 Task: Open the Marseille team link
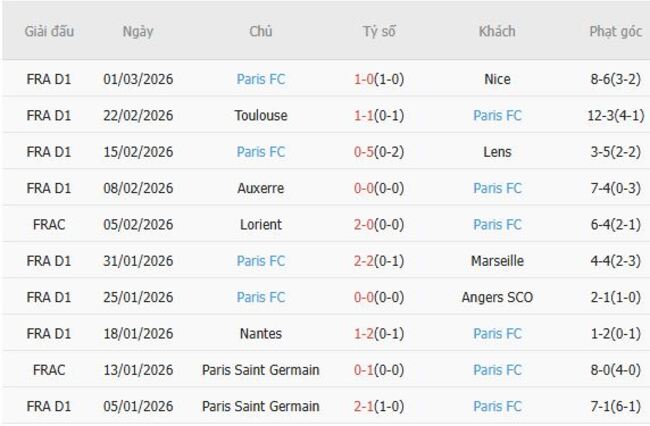[x=497, y=261]
